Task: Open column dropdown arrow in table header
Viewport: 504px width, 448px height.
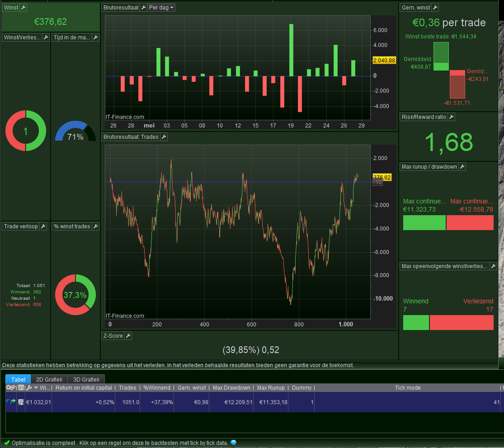Action: pyautogui.click(x=36, y=387)
